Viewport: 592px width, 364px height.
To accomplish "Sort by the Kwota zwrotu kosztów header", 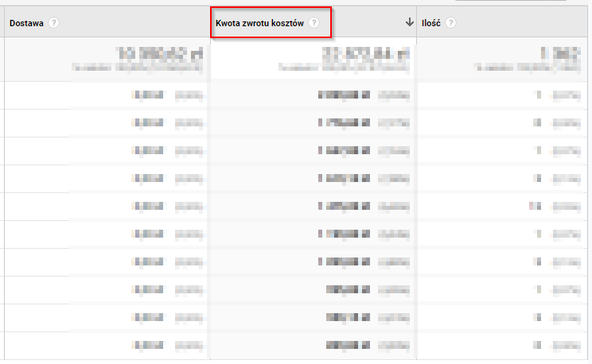I will pos(259,23).
